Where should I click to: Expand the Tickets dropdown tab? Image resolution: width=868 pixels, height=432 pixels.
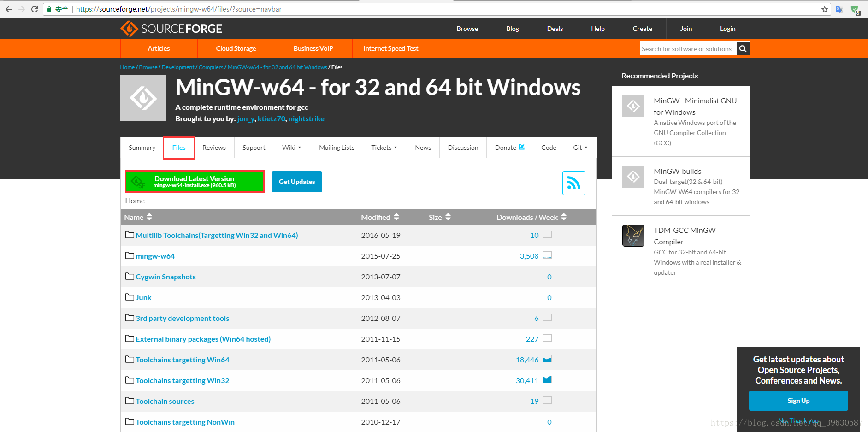384,148
